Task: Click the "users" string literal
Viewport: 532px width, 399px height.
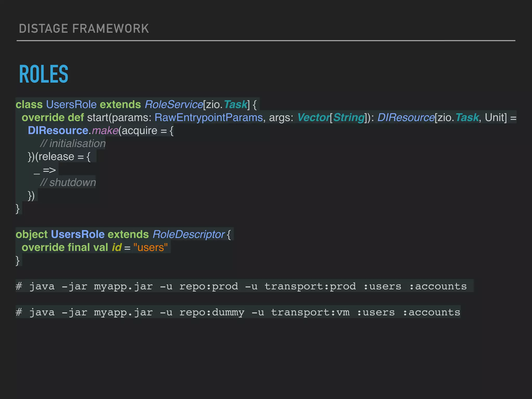Action: [150, 247]
